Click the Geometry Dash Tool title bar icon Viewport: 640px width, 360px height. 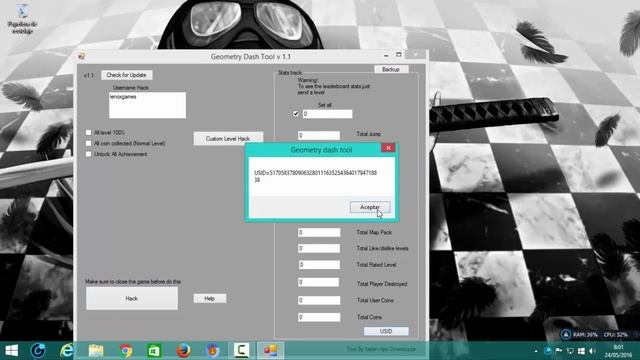pos(82,56)
